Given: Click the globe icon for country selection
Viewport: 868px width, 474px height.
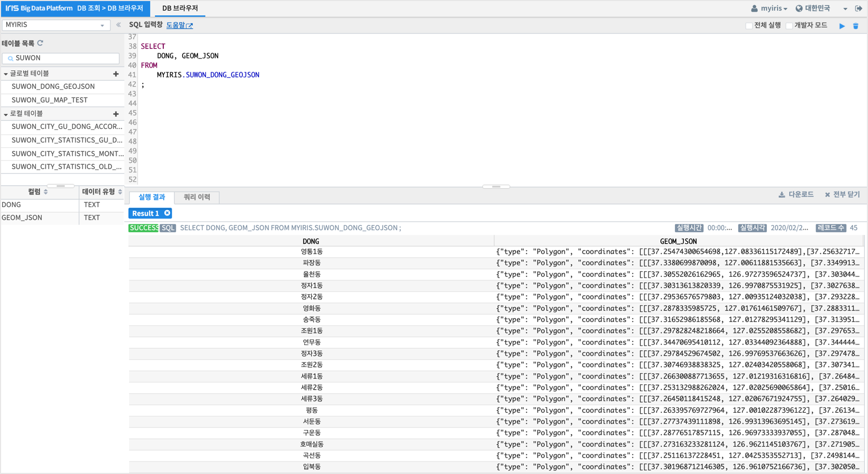Looking at the screenshot, I should click(x=799, y=8).
